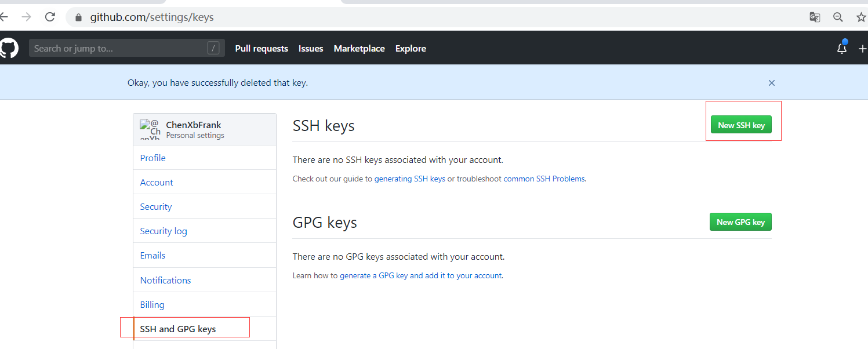
Task: Click the ChenXbFrank username in sidebar
Action: click(194, 125)
